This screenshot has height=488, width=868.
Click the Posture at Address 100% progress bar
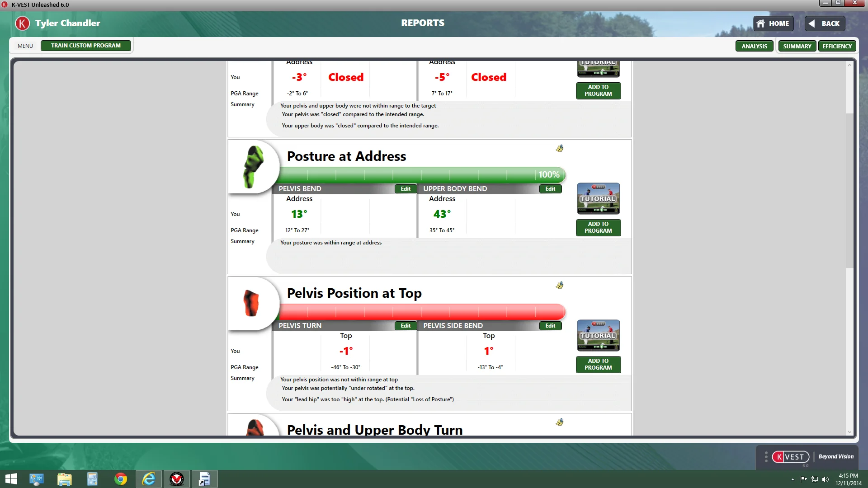420,174
